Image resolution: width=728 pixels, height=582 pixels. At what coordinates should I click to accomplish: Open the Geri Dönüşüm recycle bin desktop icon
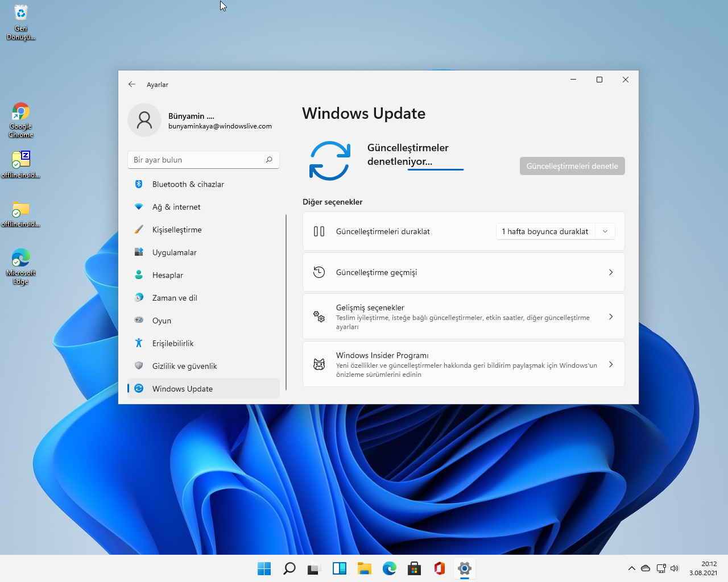pyautogui.click(x=21, y=22)
